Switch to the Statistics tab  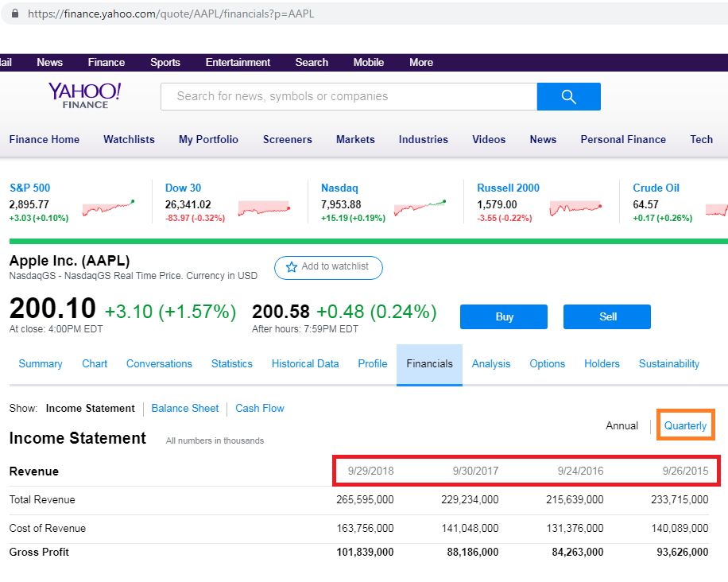[x=232, y=363]
